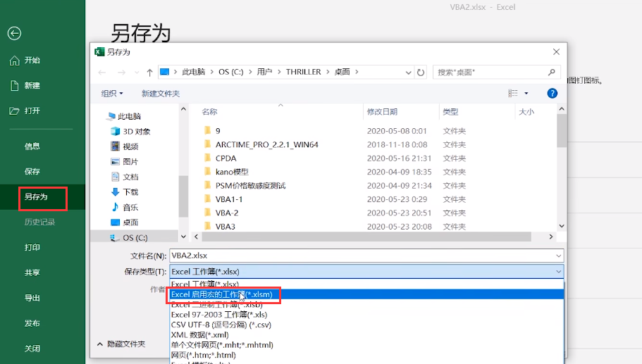Click 关闭 in backstage menu
Screen dimensions: 642x364
coord(32,349)
